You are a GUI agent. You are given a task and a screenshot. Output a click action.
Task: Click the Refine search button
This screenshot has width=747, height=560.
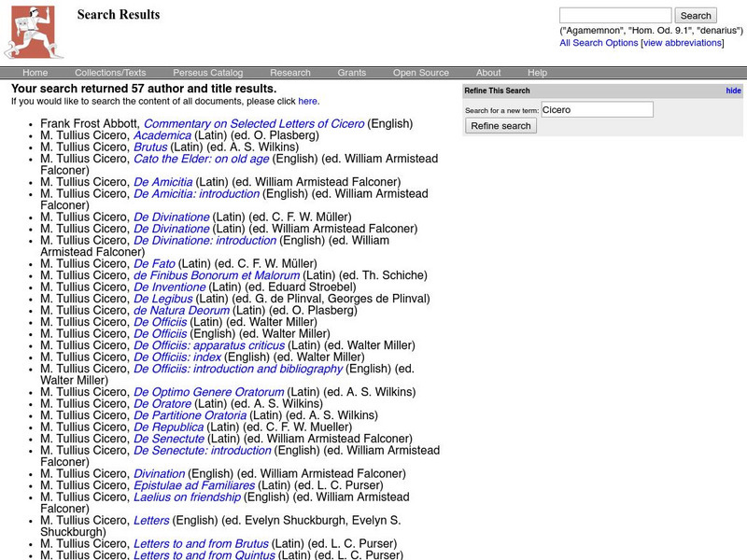click(500, 126)
